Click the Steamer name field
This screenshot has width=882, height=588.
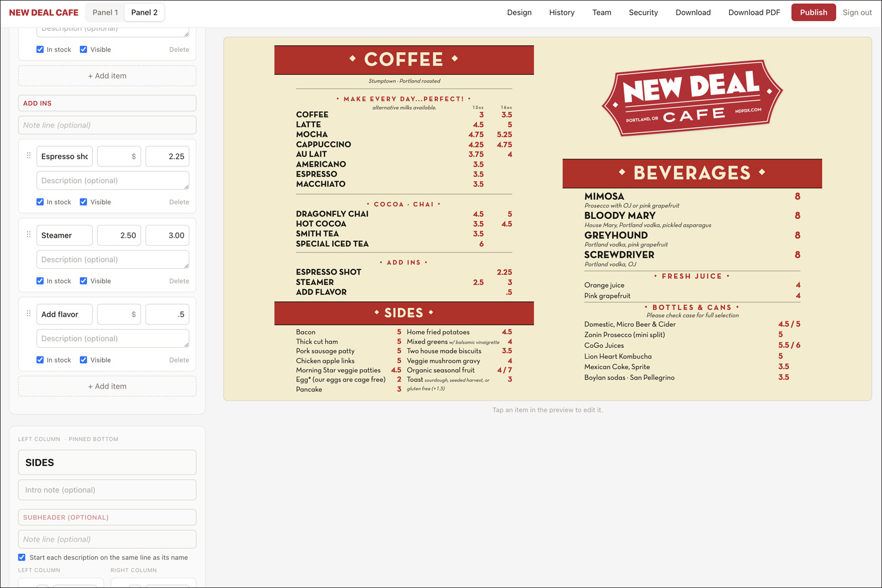pyautogui.click(x=64, y=235)
